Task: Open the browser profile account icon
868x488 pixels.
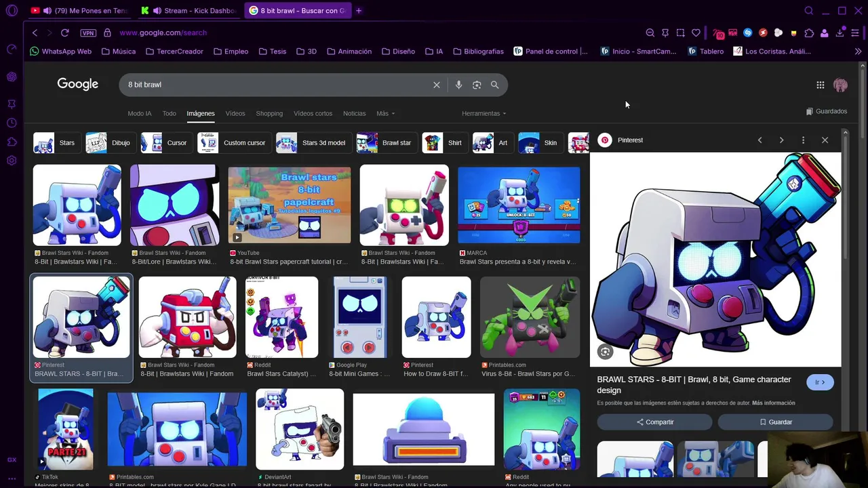Action: 825,33
